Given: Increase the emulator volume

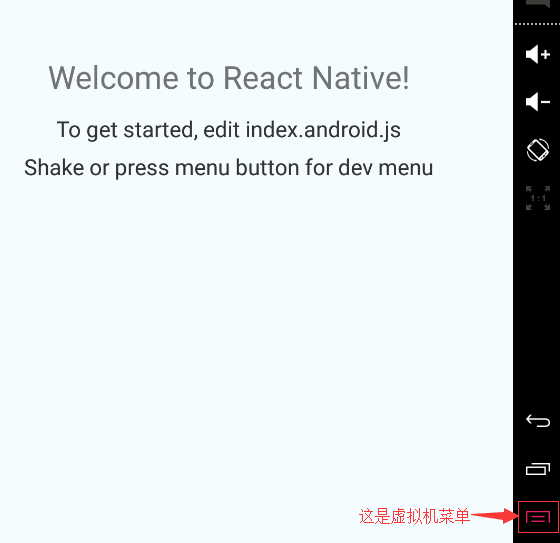Looking at the screenshot, I should 538,55.
